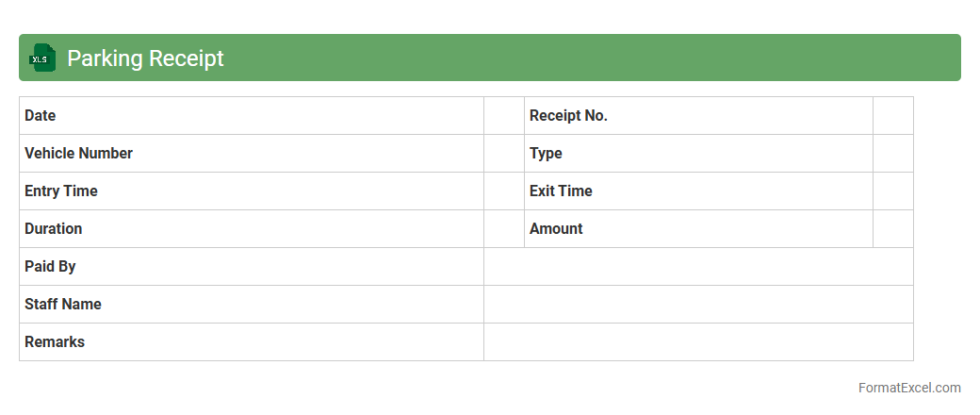Click the empty field beside Paid By
Viewport: 980px width, 415px height.
698,267
